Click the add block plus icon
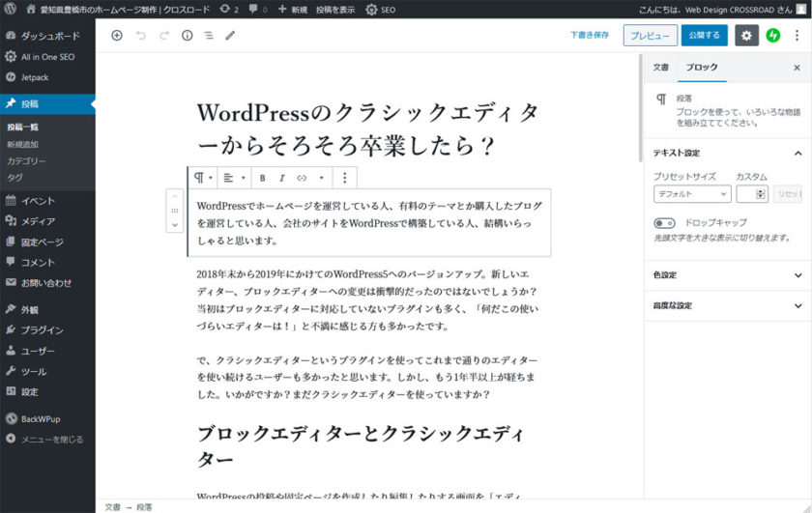The image size is (812, 513). (x=117, y=35)
